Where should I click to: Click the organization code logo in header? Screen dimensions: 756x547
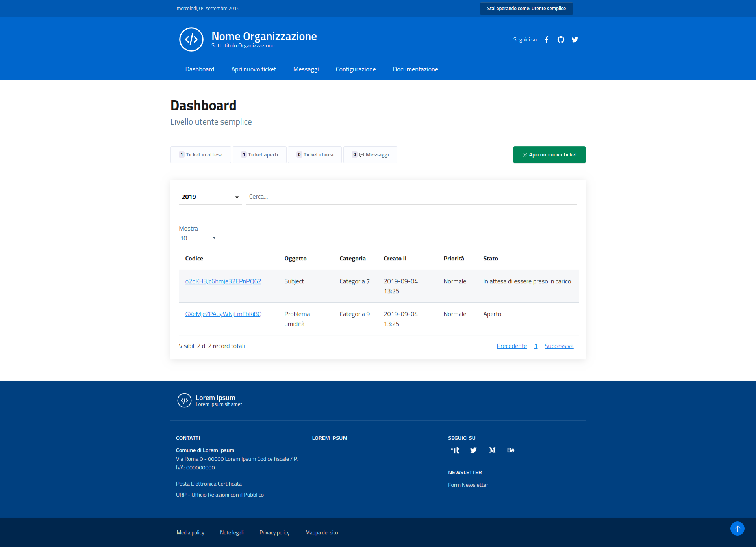tap(191, 39)
